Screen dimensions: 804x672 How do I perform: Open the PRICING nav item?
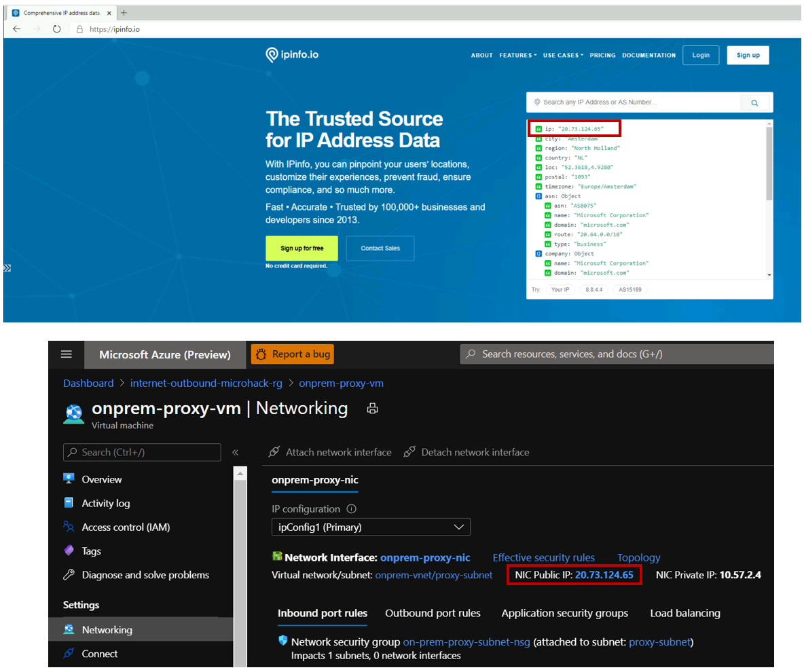[602, 56]
